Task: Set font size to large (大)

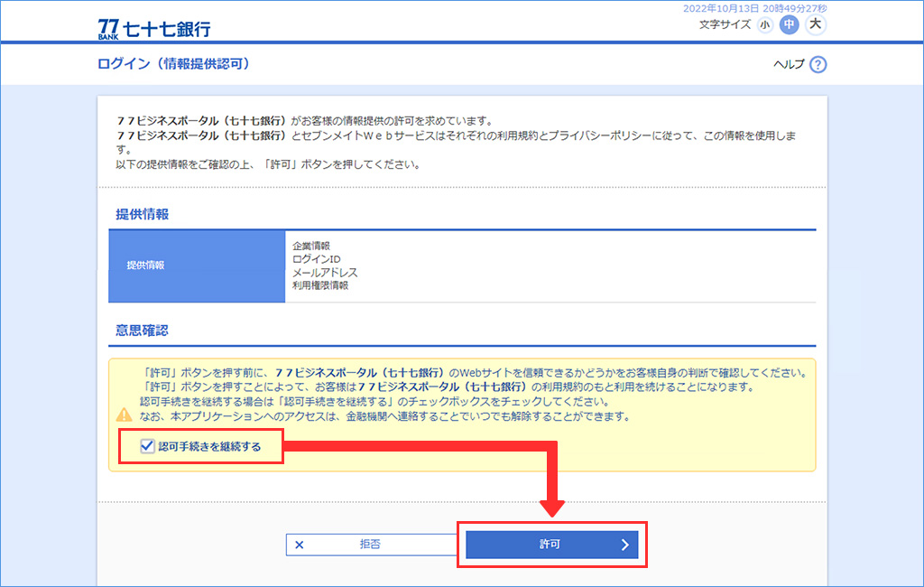Action: [815, 24]
